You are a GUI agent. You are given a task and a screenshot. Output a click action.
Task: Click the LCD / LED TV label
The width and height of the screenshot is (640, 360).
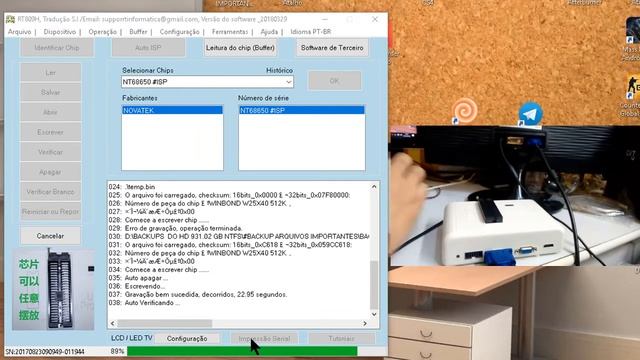131,338
